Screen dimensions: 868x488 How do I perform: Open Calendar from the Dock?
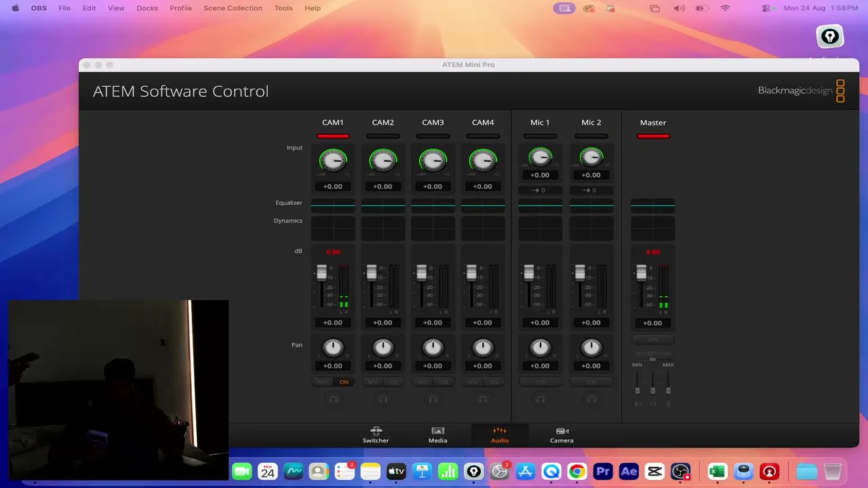[268, 471]
